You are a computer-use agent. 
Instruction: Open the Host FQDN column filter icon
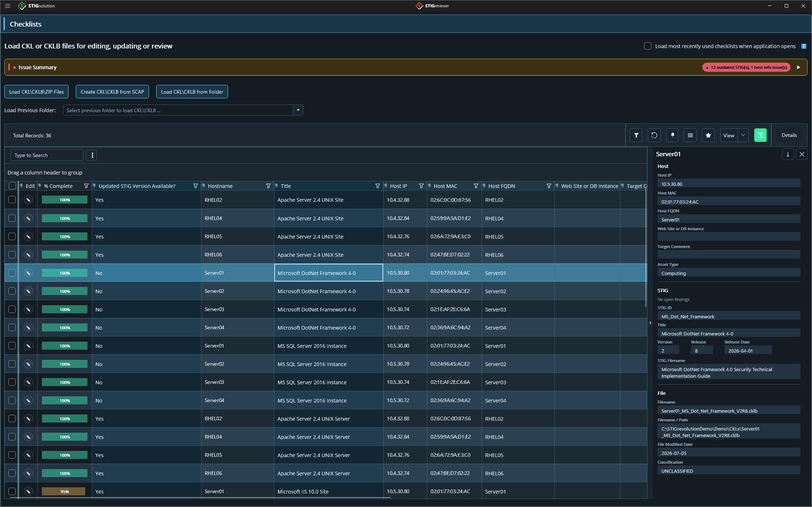pyautogui.click(x=549, y=186)
